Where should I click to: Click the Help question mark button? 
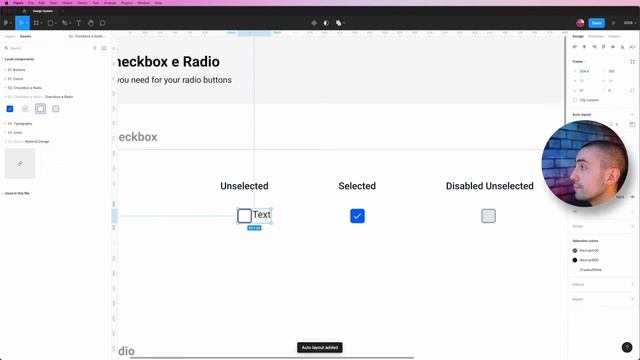tap(627, 347)
